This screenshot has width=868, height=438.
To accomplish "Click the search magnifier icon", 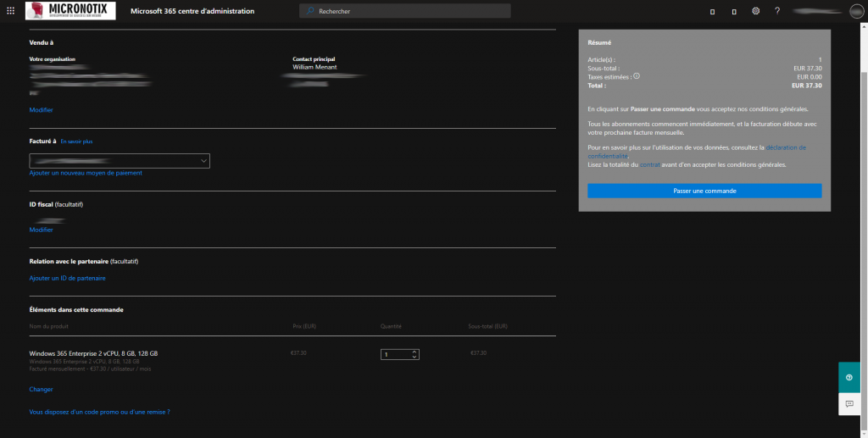I will (310, 11).
